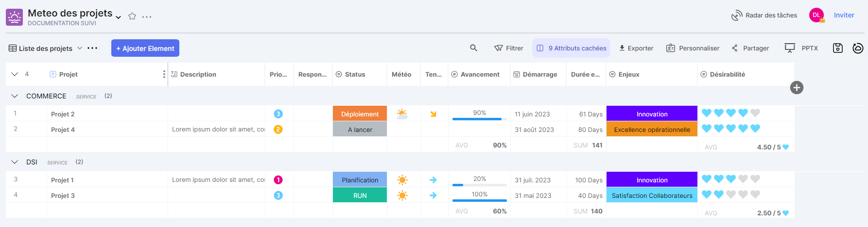Expand the Meteo des projets title dropdown
The image size is (868, 227).
click(x=118, y=17)
